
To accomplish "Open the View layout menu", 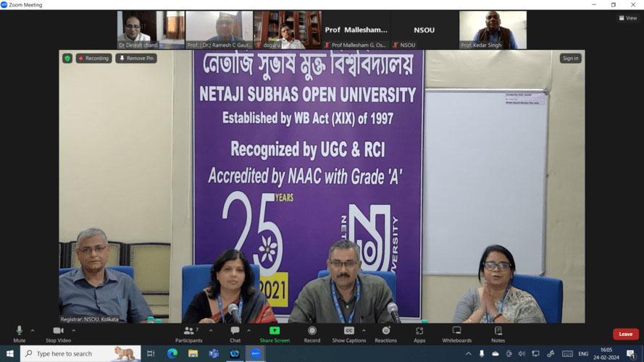I will point(628,18).
